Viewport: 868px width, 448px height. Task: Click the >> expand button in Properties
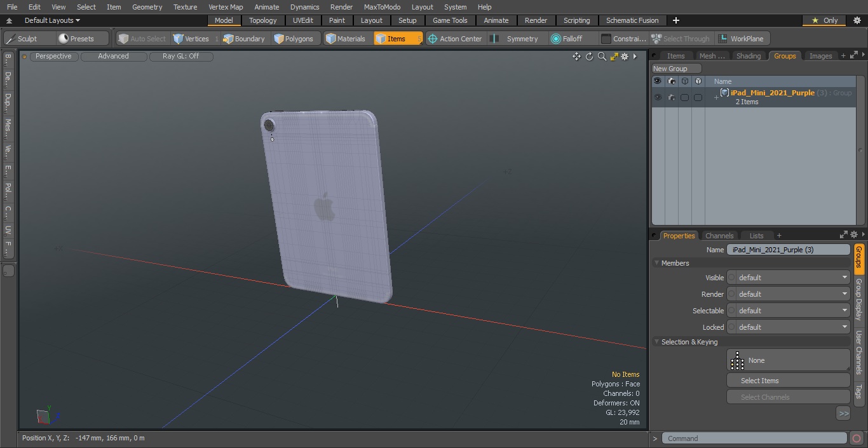(x=843, y=414)
